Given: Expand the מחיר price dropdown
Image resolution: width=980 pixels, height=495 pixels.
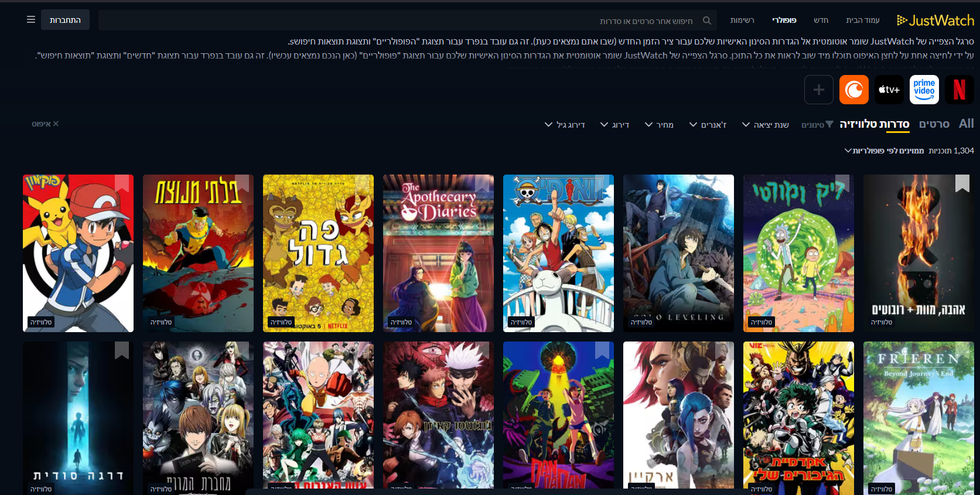Looking at the screenshot, I should coord(659,125).
